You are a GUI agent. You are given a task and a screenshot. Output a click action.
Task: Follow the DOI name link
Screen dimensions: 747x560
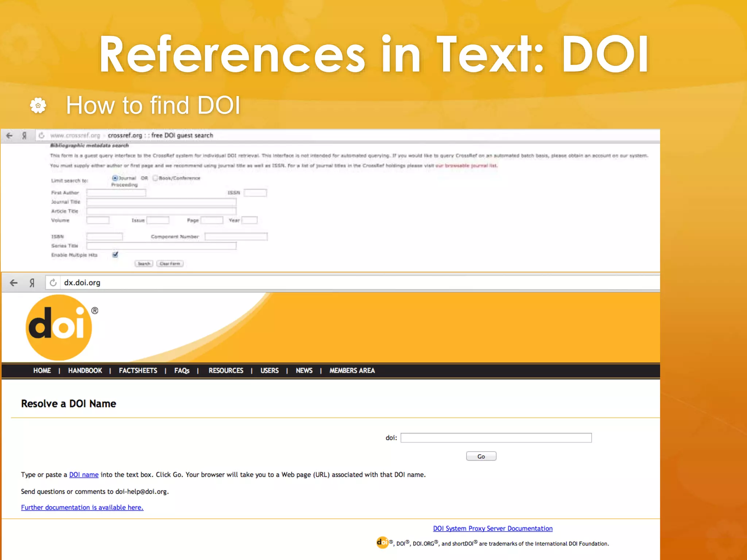pos(84,475)
